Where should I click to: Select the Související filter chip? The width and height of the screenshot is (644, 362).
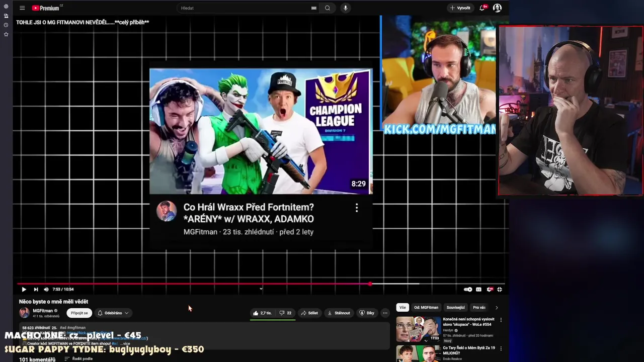[x=455, y=307]
